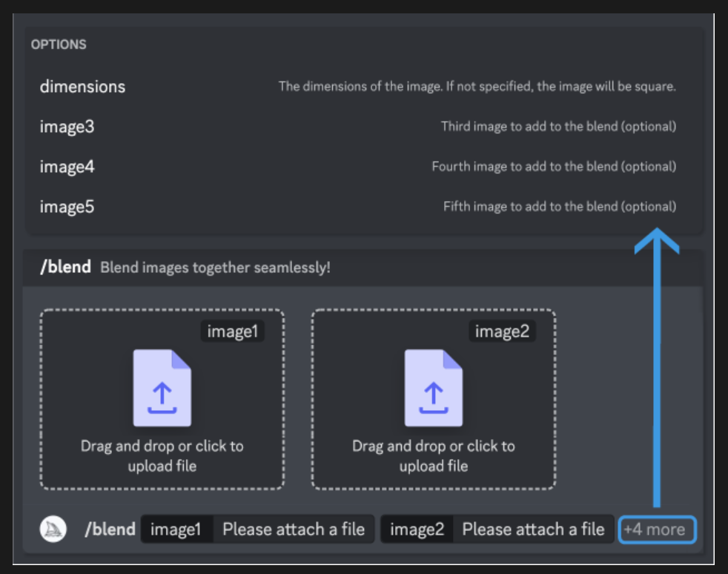Image resolution: width=728 pixels, height=574 pixels.
Task: Select the dimensions option
Action: [365, 86]
